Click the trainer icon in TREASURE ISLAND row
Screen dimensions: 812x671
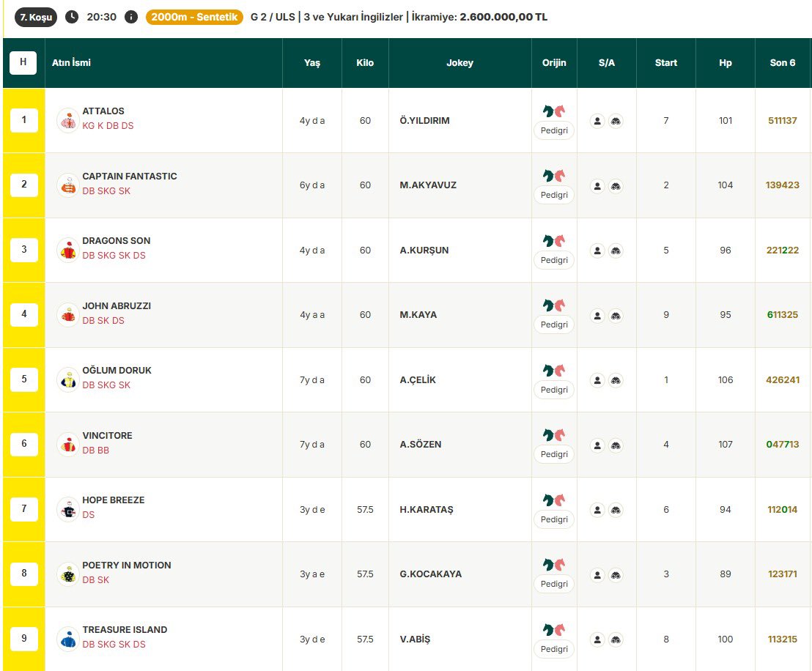(616, 640)
